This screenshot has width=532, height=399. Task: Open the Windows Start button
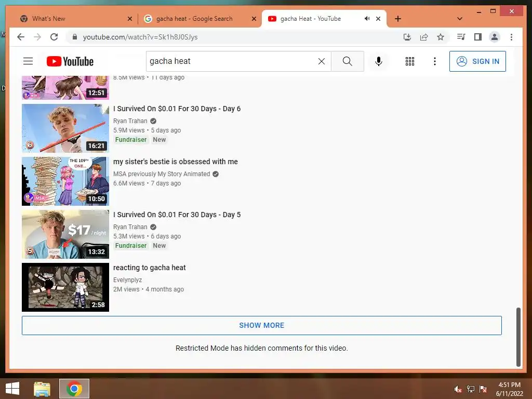tap(12, 389)
